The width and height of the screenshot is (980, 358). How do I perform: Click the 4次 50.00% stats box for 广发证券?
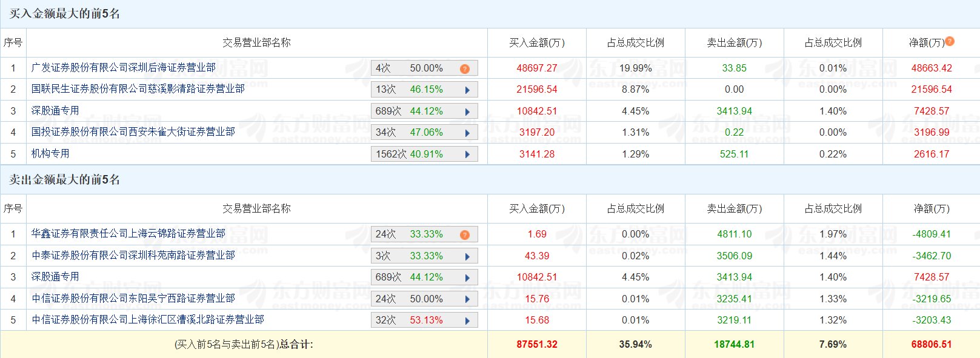click(412, 68)
